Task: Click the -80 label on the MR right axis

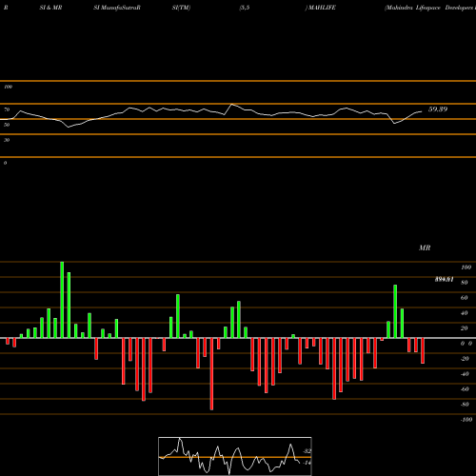Action: pos(465,405)
